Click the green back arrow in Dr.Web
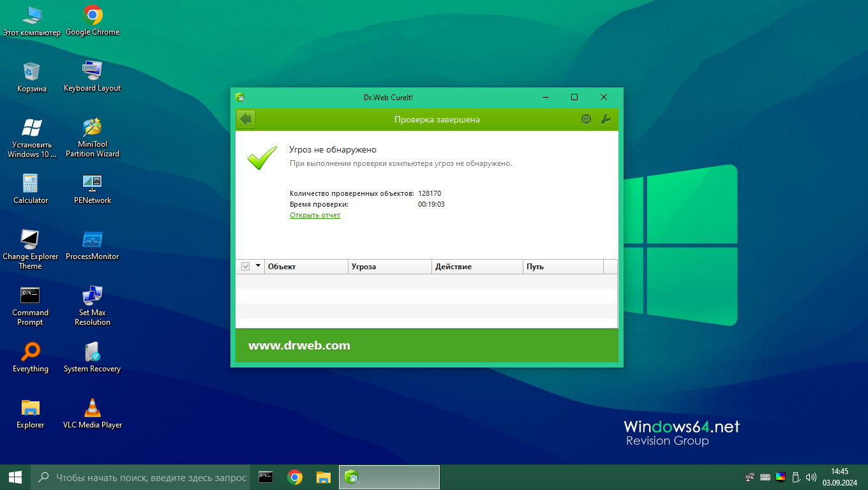This screenshot has height=490, width=868. point(246,119)
